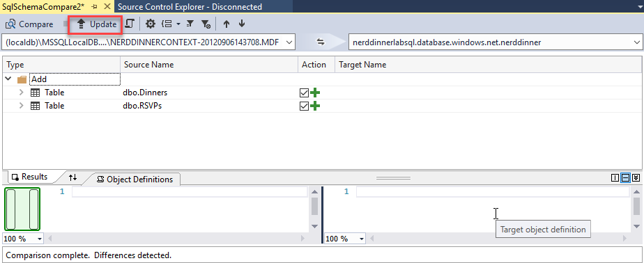644x263 pixels.
Task: Click the Add folder icon
Action: [22, 79]
